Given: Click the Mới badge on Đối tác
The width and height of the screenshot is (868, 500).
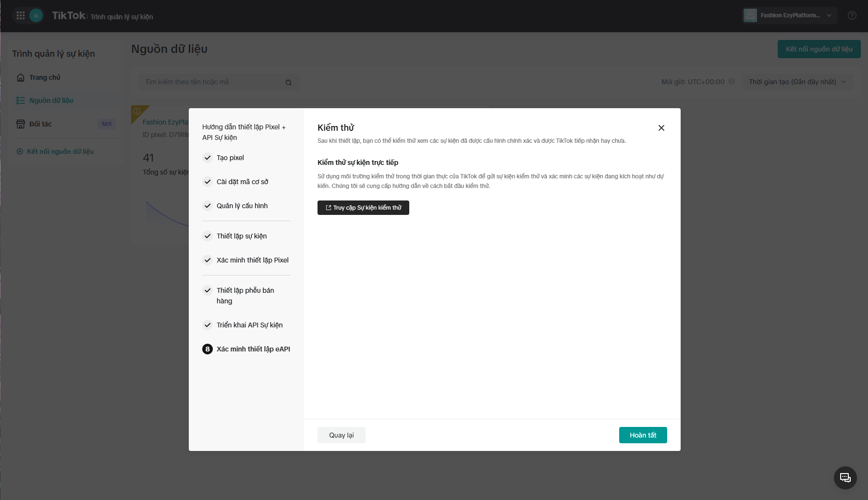Looking at the screenshot, I should click(107, 124).
